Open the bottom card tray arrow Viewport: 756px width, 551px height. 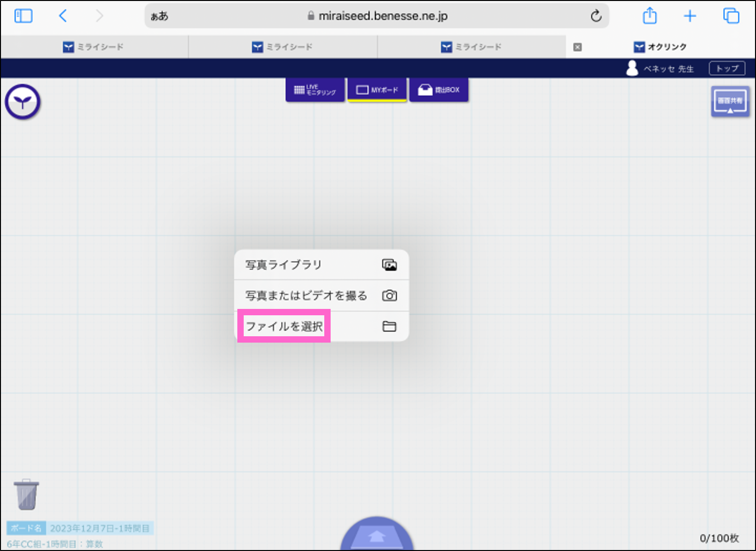coord(377,534)
